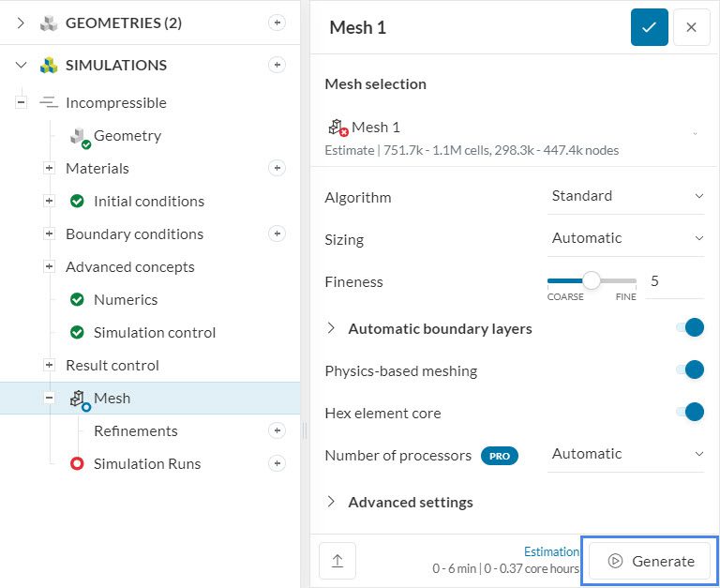Viewport: 720px width, 588px height.
Task: Confirm mesh settings with checkmark button
Action: click(x=649, y=27)
